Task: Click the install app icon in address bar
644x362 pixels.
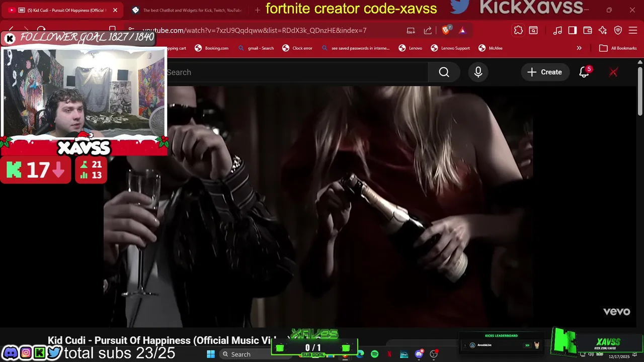Action: [411, 30]
